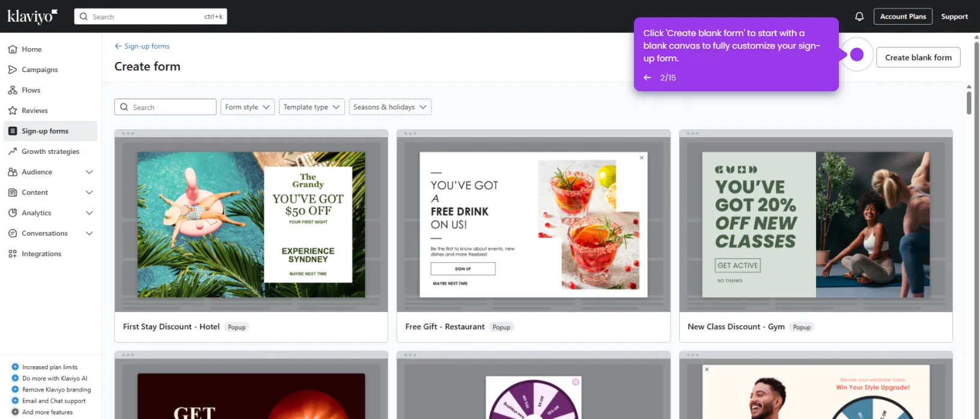Click the Create form page heading
The width and height of the screenshot is (980, 419).
pos(147,66)
